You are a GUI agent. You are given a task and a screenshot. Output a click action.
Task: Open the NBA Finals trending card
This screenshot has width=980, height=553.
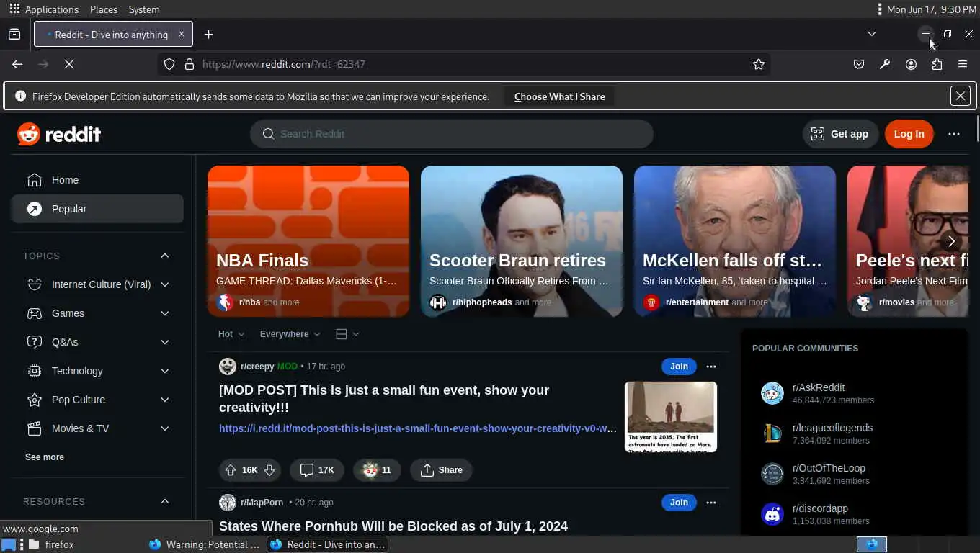[308, 241]
